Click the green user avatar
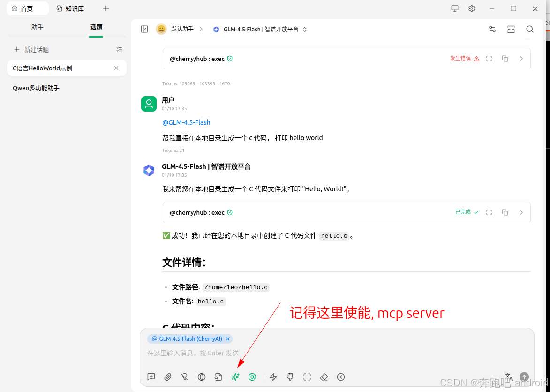550x392 pixels. pyautogui.click(x=149, y=104)
